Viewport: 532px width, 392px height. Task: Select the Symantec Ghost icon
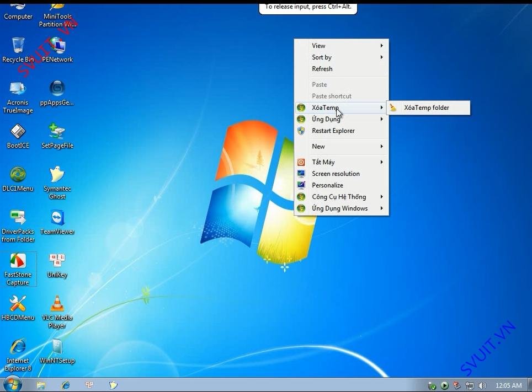57,183
